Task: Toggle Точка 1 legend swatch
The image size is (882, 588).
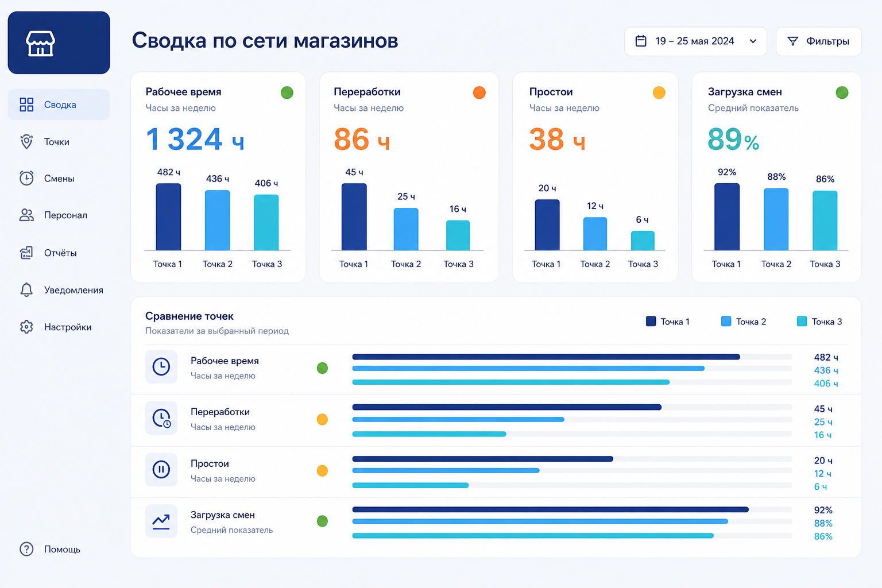Action: (651, 322)
